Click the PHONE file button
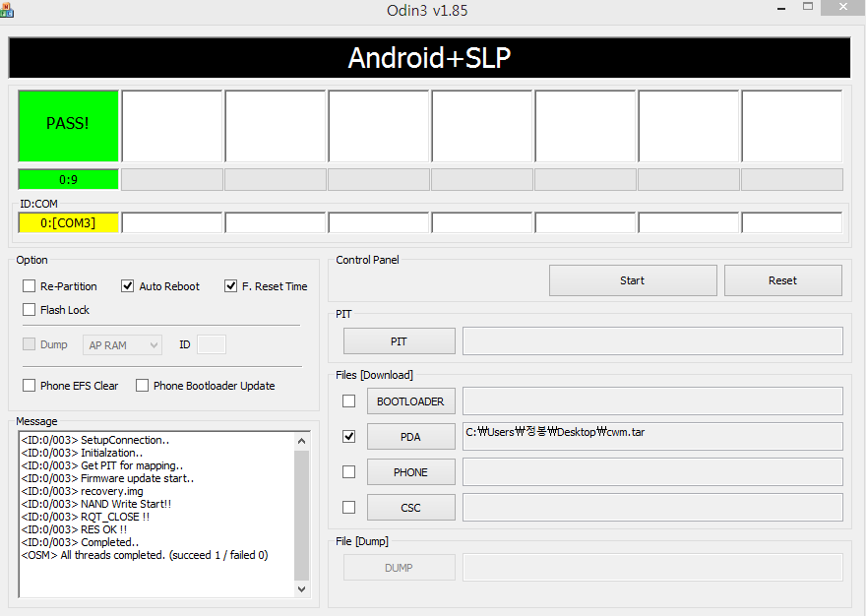The width and height of the screenshot is (866, 616). tap(410, 472)
